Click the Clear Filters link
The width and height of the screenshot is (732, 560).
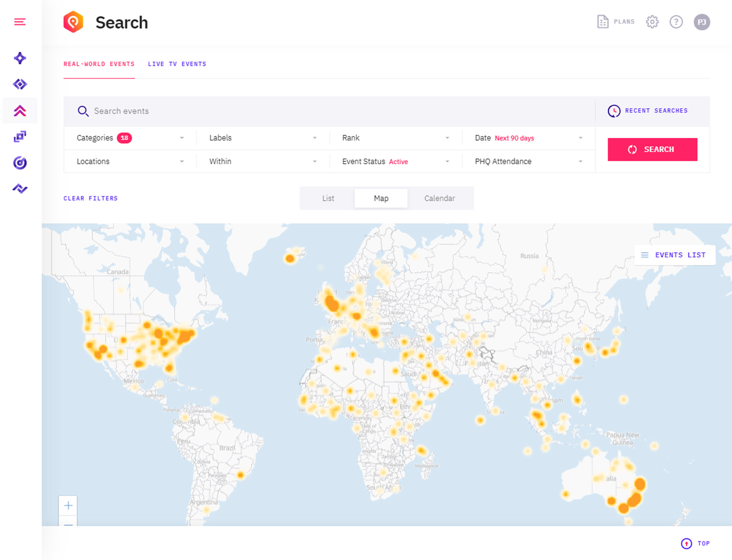(90, 198)
